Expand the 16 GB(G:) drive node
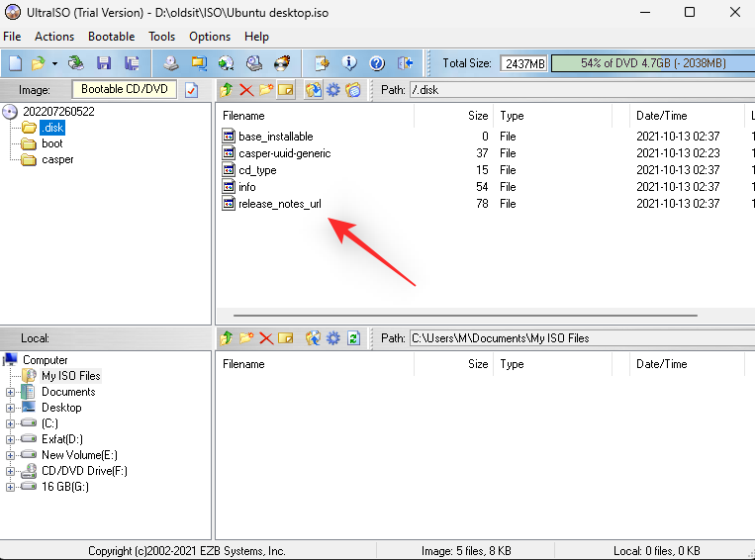This screenshot has width=755, height=560. pos(10,488)
